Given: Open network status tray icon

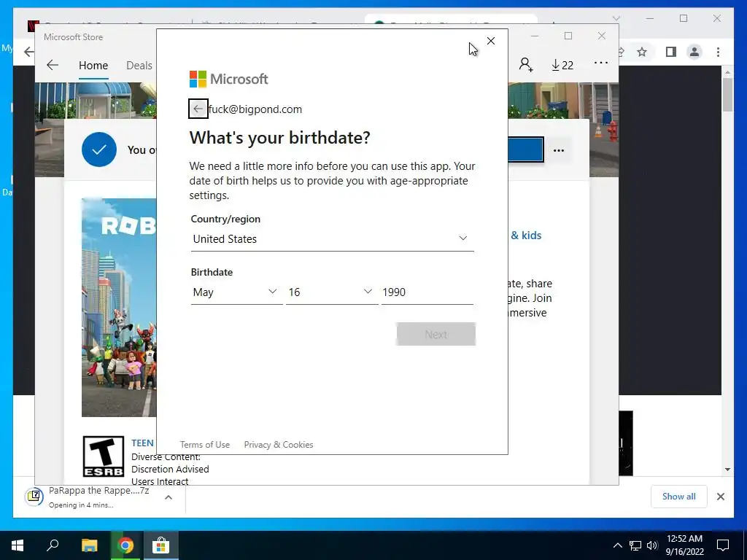Looking at the screenshot, I should [635, 545].
